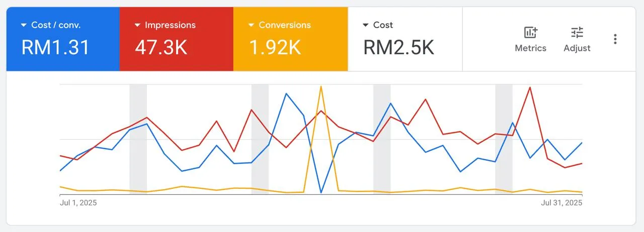Click the Adjust sliders icon

pos(577,33)
